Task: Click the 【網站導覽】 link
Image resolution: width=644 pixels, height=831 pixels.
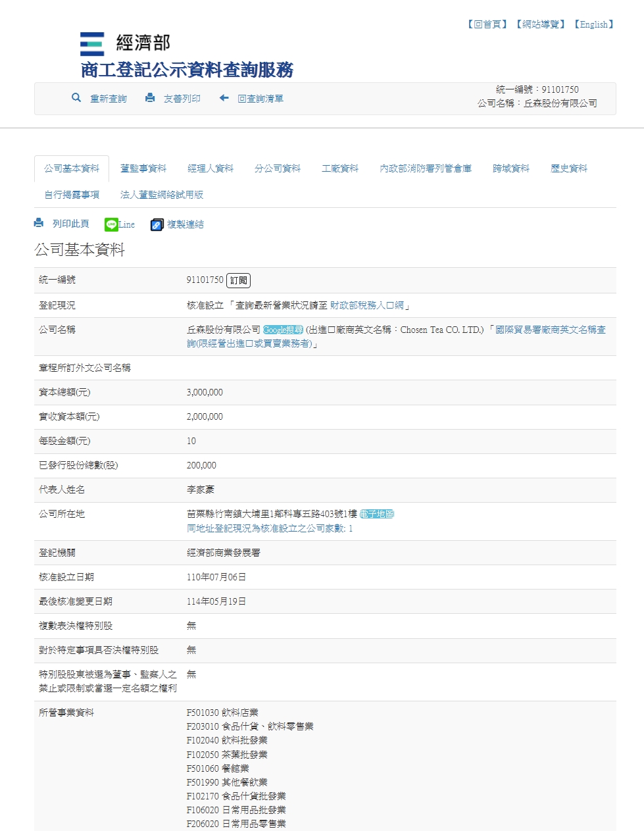Action: [x=541, y=24]
